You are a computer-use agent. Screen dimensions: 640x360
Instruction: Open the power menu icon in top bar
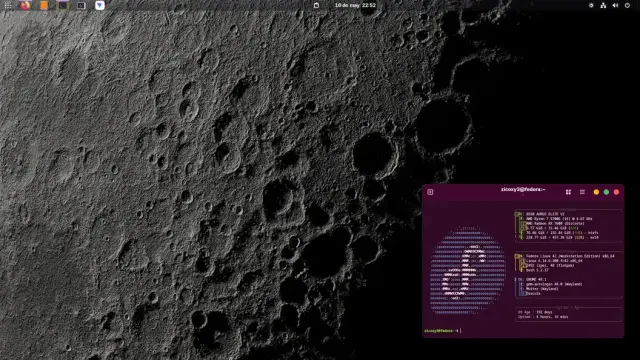(x=627, y=5)
